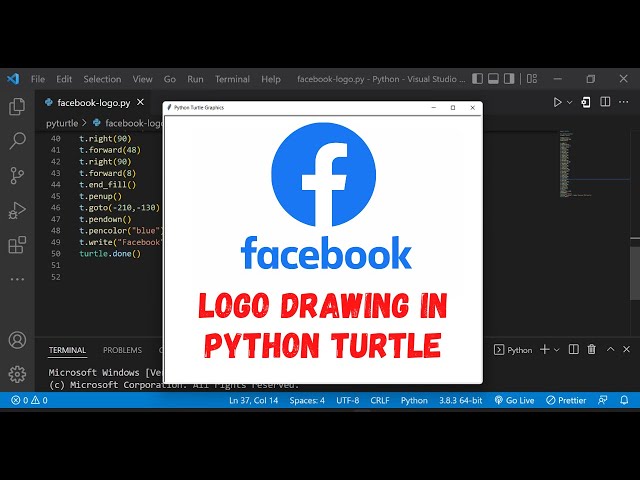Screen dimensions: 640x480
Task: Create a new terminal with plus icon
Action: [544, 349]
